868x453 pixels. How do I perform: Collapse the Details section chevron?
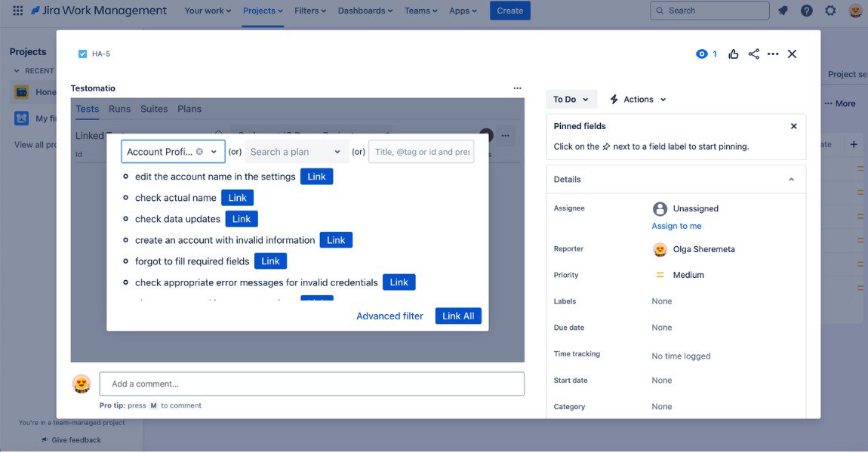point(791,180)
